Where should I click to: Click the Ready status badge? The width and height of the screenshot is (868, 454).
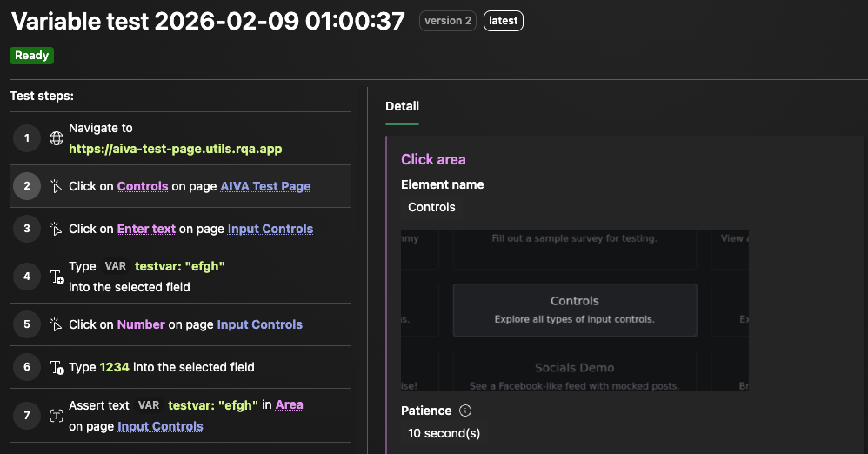click(31, 56)
